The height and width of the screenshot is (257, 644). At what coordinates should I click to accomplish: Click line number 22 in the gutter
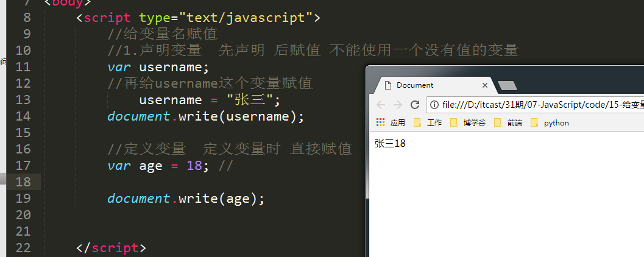click(x=23, y=247)
